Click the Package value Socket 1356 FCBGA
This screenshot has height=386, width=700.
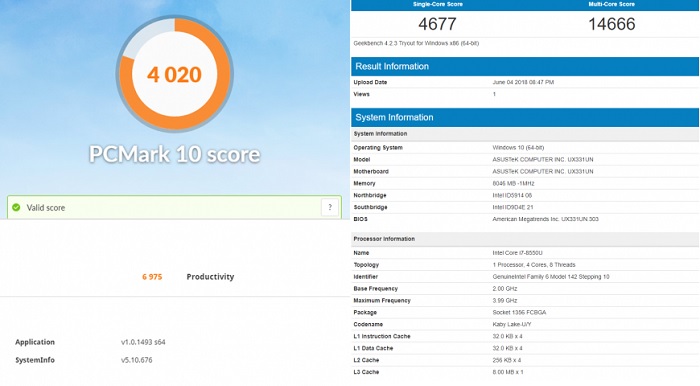[x=519, y=312]
